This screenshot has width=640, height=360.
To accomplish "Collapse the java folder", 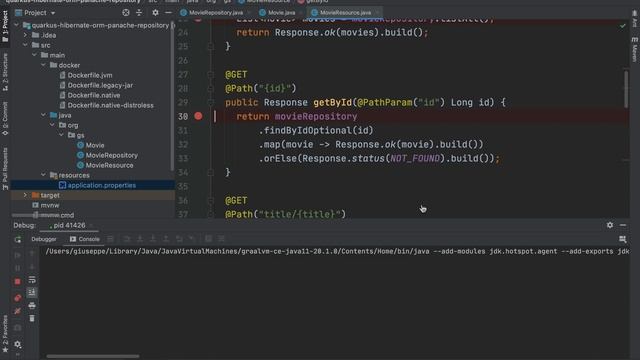I will click(x=43, y=115).
